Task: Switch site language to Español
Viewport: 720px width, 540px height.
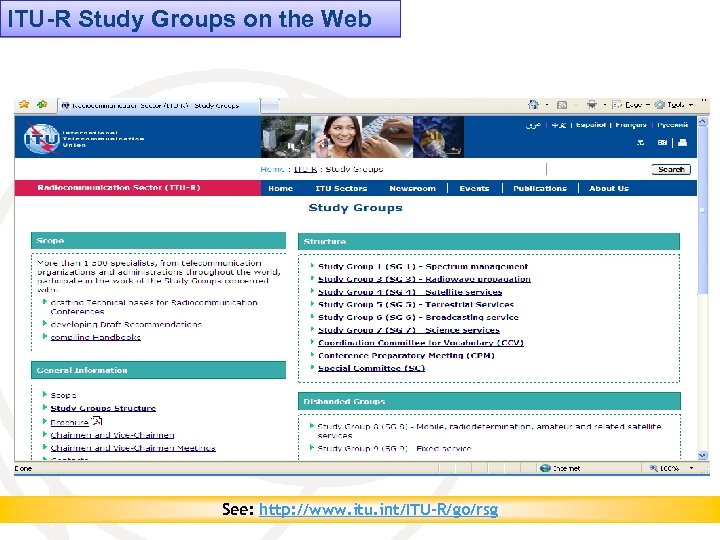Action: point(591,125)
